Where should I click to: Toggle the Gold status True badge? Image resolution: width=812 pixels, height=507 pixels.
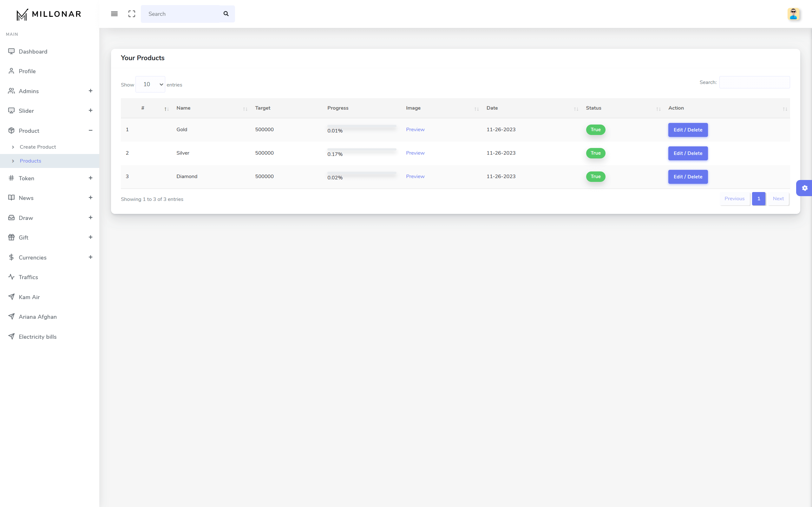tap(595, 130)
